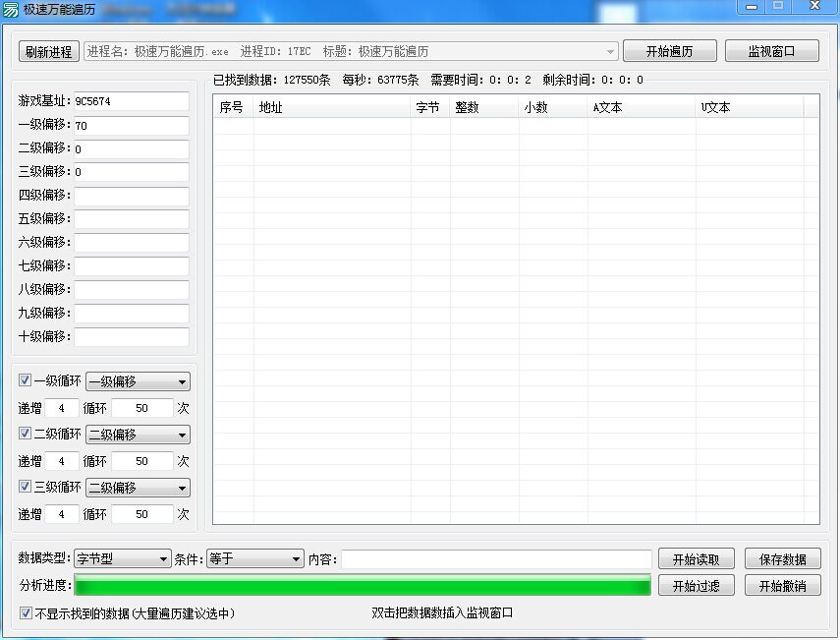840x640 pixels.
Task: Toggle the 二级循环 checkbox
Action: pyautogui.click(x=25, y=434)
